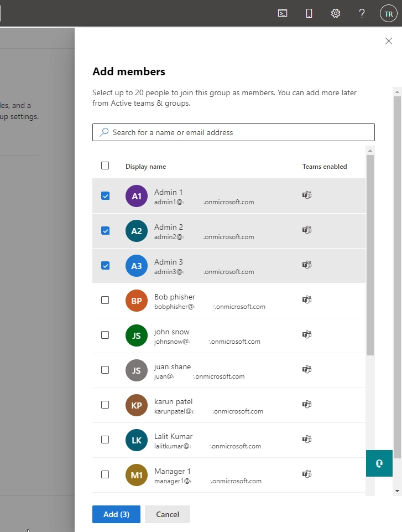Image resolution: width=402 pixels, height=532 pixels.
Task: Click the Teams enabled column header
Action: [x=325, y=167]
